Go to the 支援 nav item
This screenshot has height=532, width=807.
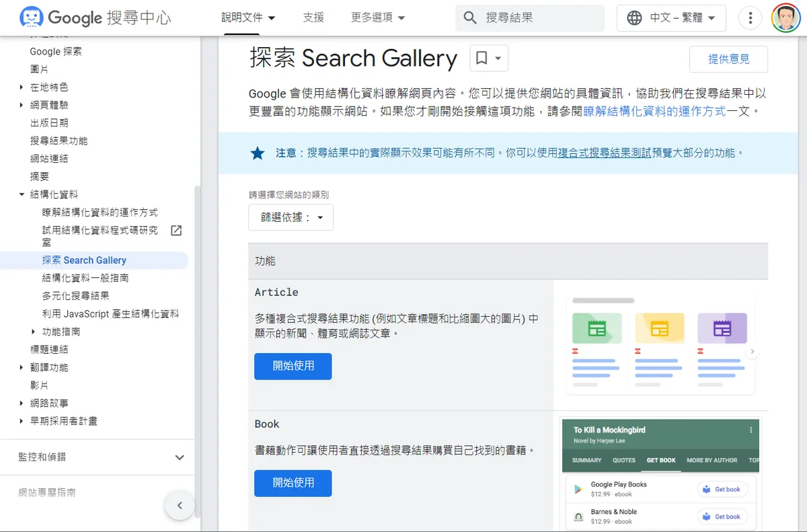click(x=313, y=17)
